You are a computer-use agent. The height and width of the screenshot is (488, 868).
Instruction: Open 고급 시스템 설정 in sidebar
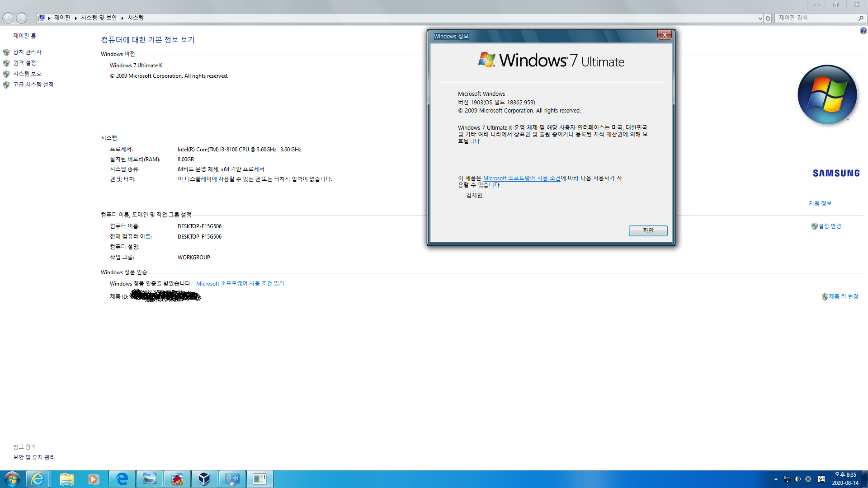[x=33, y=84]
